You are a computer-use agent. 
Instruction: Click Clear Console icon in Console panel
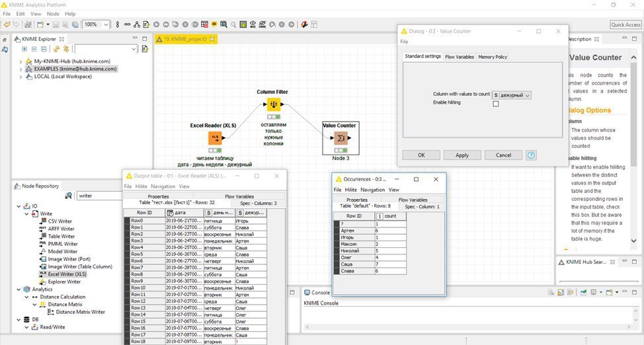(551, 292)
